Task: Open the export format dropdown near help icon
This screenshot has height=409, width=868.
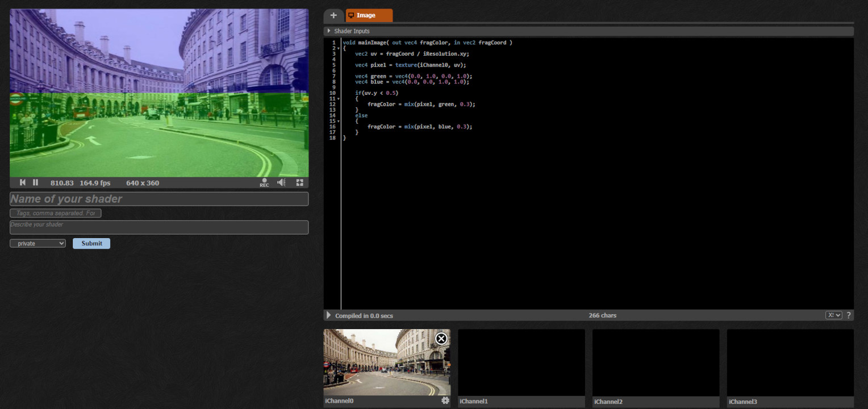Action: pyautogui.click(x=833, y=315)
